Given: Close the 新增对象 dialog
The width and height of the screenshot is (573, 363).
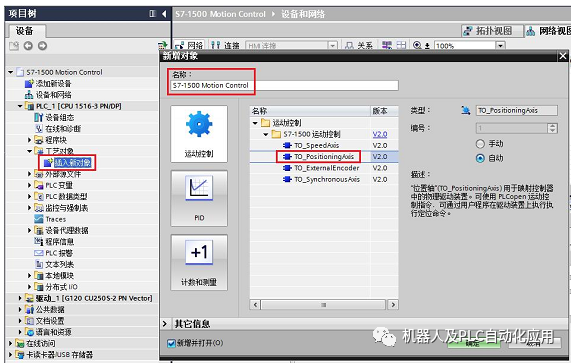Looking at the screenshot, I should [563, 56].
